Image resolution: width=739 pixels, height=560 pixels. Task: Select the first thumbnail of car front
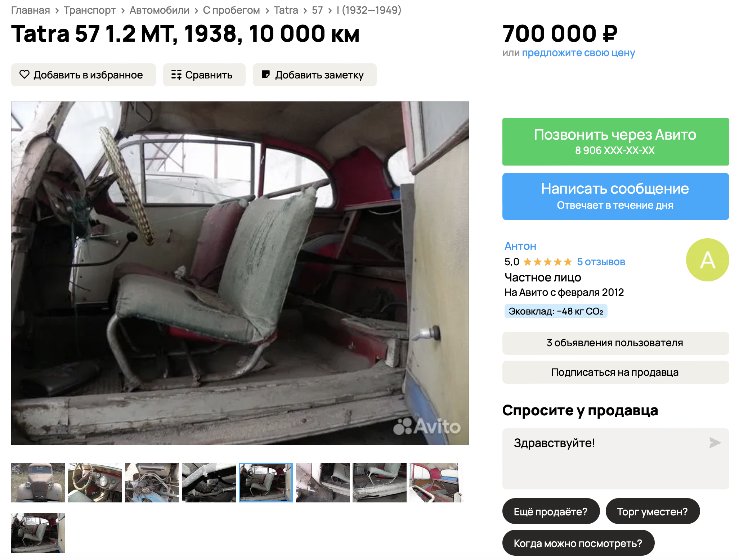point(38,483)
